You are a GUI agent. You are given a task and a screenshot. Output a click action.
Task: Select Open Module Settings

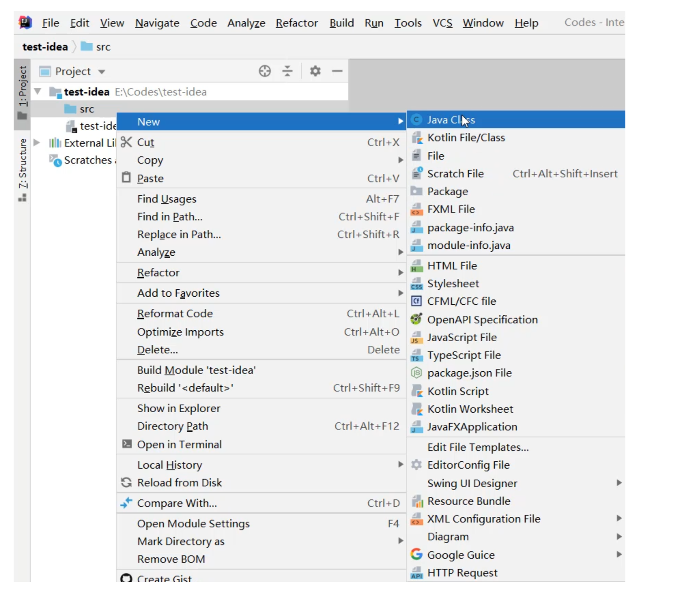click(x=261, y=523)
